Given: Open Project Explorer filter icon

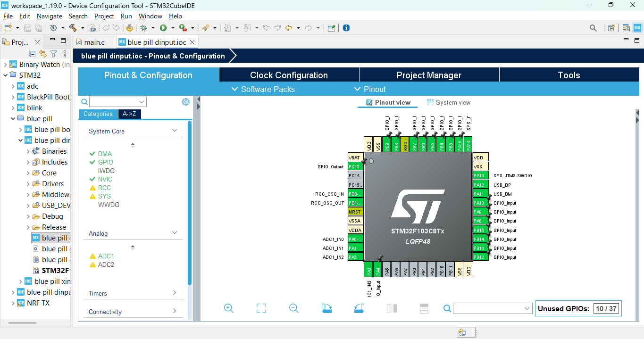Looking at the screenshot, I should [53, 54].
